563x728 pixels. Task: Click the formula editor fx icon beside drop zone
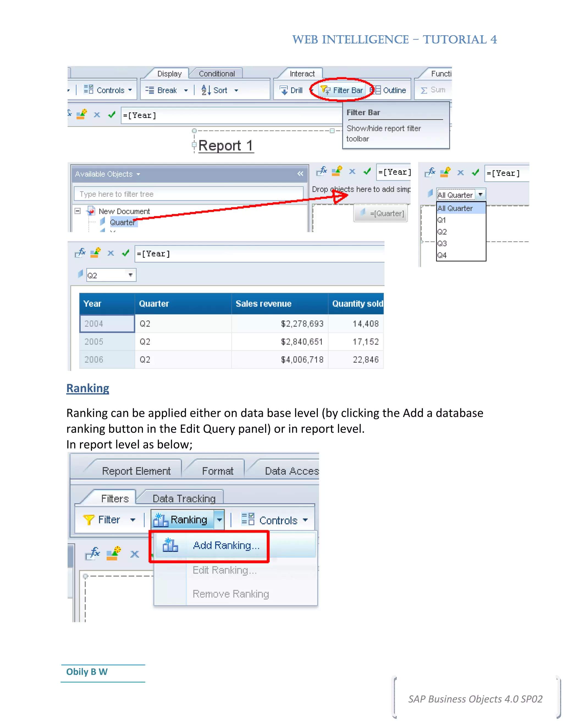point(322,171)
